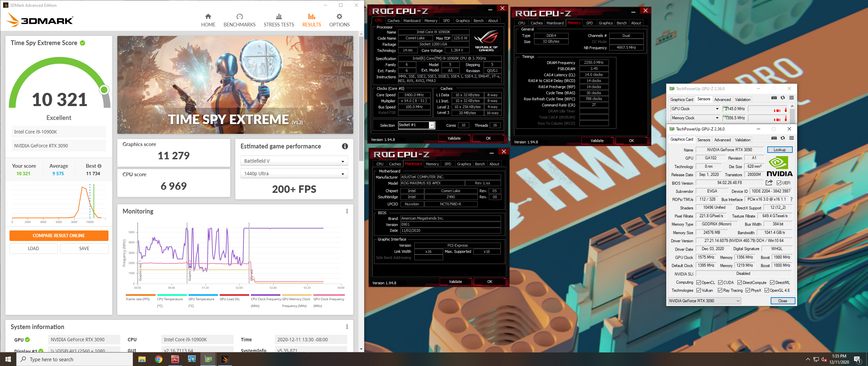Viewport: 868px width, 366px height.
Task: Click OK in the CPU-Z Mainboard window
Action: (490, 282)
